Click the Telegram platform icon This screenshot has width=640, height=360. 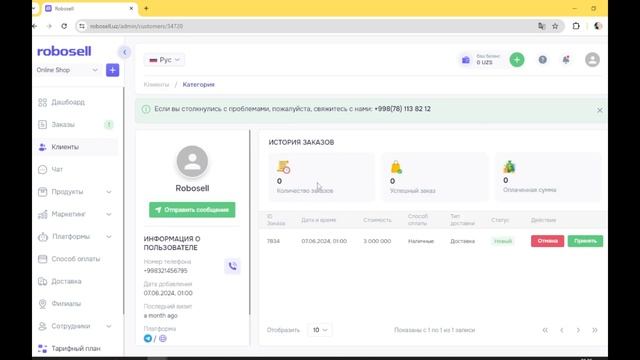pyautogui.click(x=148, y=338)
